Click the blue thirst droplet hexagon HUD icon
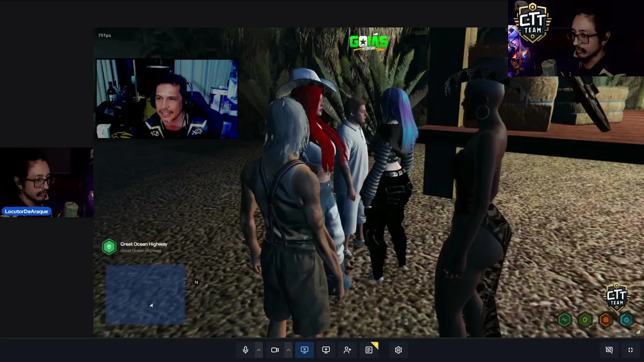 coord(626,320)
